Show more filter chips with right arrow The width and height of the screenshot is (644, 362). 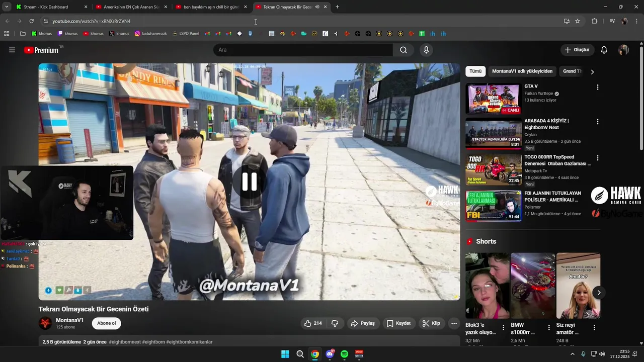(x=592, y=71)
